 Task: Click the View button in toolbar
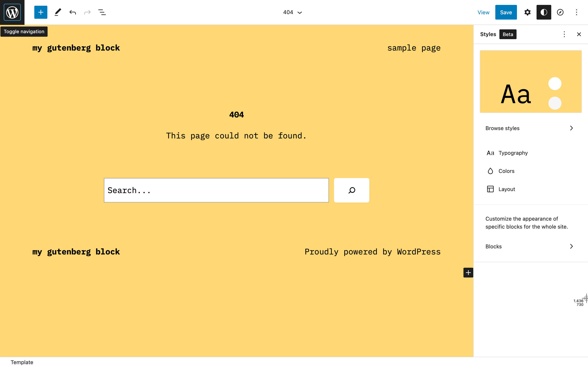[x=483, y=12]
